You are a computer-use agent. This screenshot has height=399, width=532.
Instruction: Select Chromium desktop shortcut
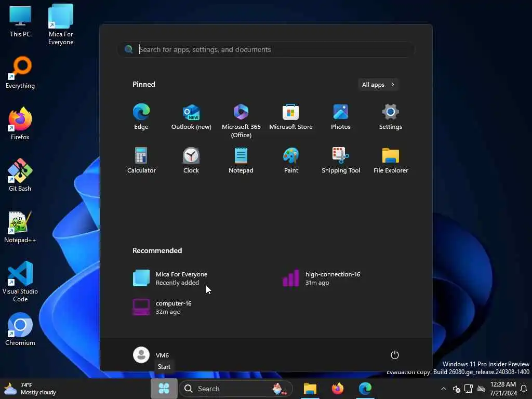[x=20, y=329]
